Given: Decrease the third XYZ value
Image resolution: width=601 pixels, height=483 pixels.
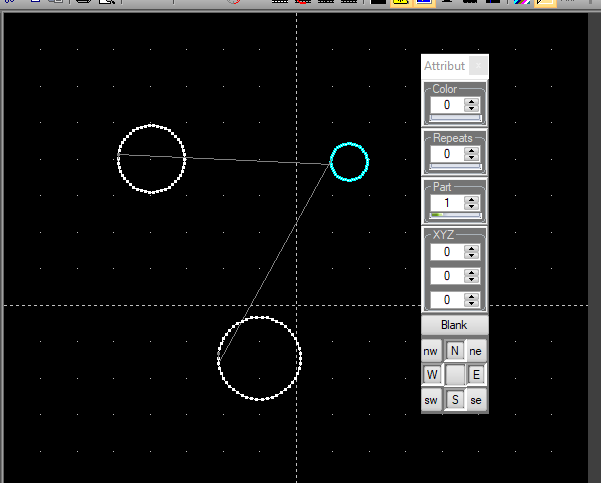Looking at the screenshot, I should click(x=472, y=303).
